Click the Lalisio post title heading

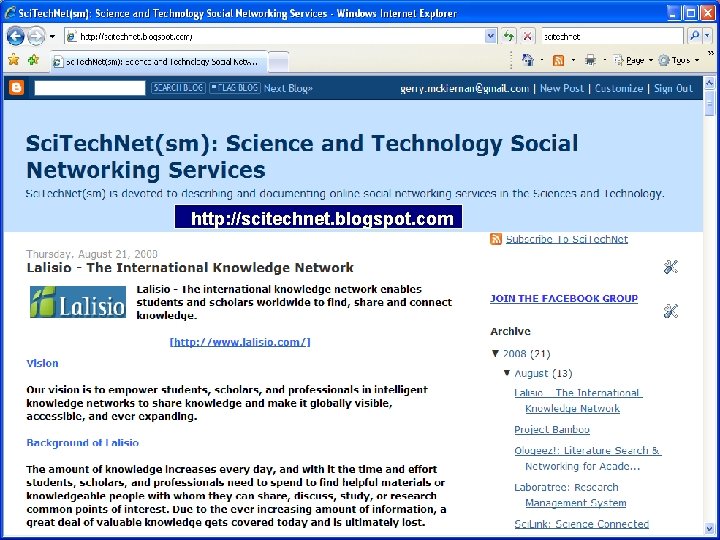point(190,267)
